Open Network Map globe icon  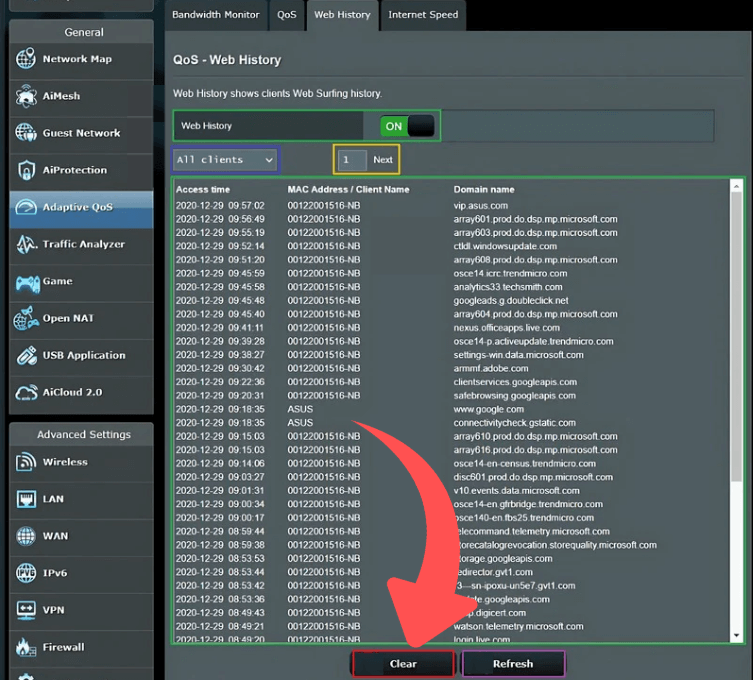pyautogui.click(x=25, y=59)
